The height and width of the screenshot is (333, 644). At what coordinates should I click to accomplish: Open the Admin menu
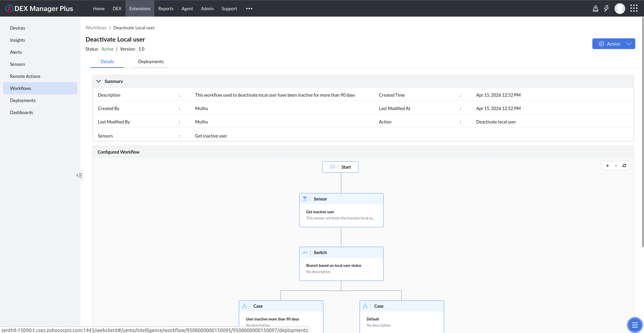[207, 9]
